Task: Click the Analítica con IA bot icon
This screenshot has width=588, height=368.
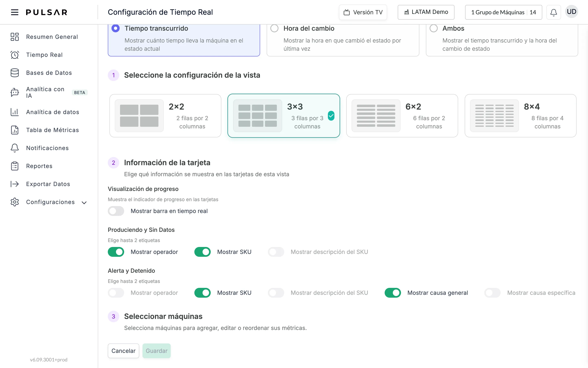Action: tap(14, 92)
